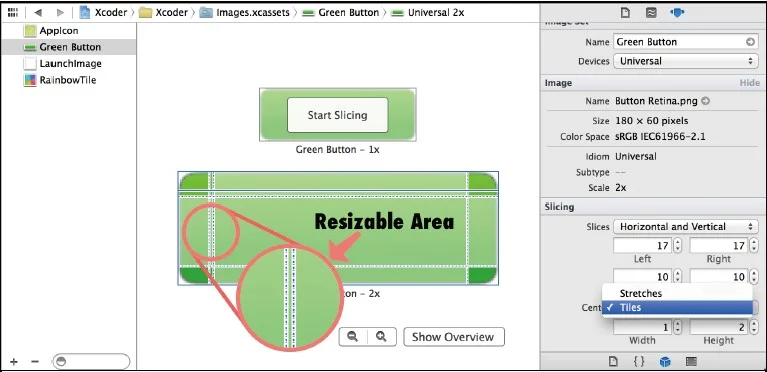Open the related items grid icon

pos(13,13)
